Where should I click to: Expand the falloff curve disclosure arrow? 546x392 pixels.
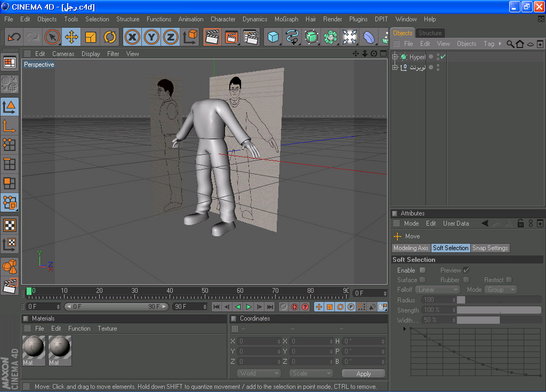[404, 329]
